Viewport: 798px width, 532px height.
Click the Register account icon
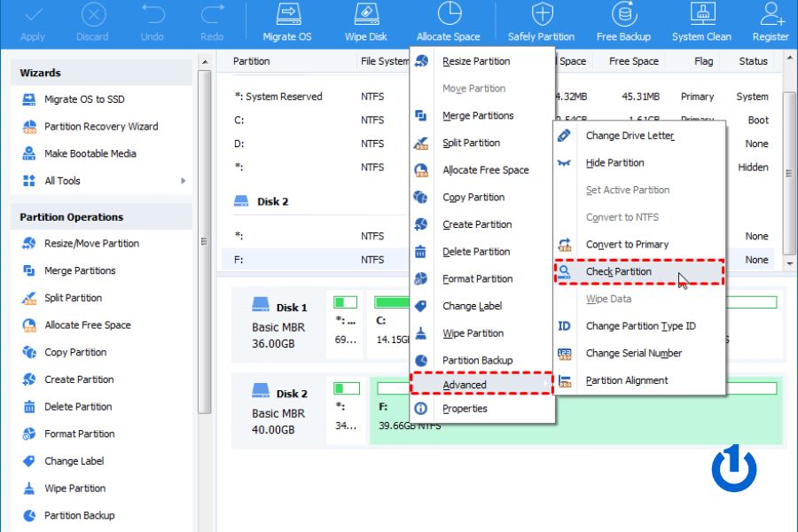(x=770, y=16)
